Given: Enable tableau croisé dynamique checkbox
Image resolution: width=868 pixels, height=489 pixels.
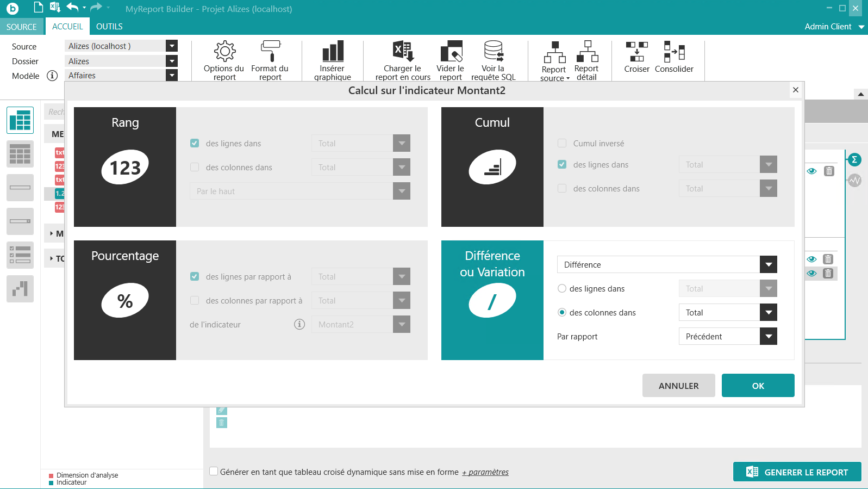Looking at the screenshot, I should [214, 472].
